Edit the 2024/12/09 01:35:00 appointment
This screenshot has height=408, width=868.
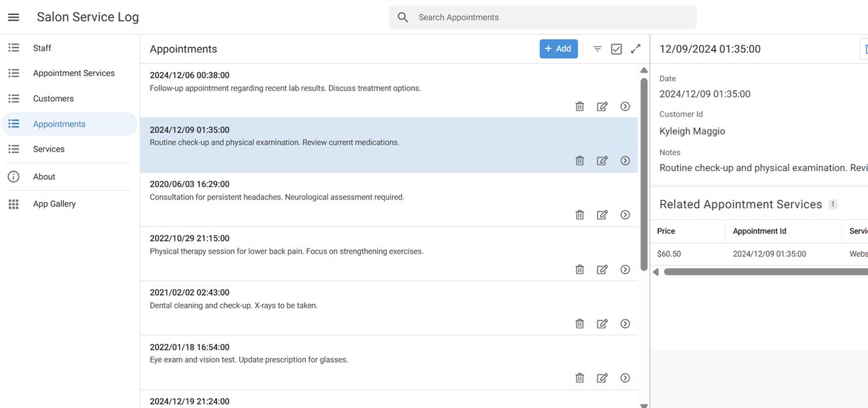[603, 160]
